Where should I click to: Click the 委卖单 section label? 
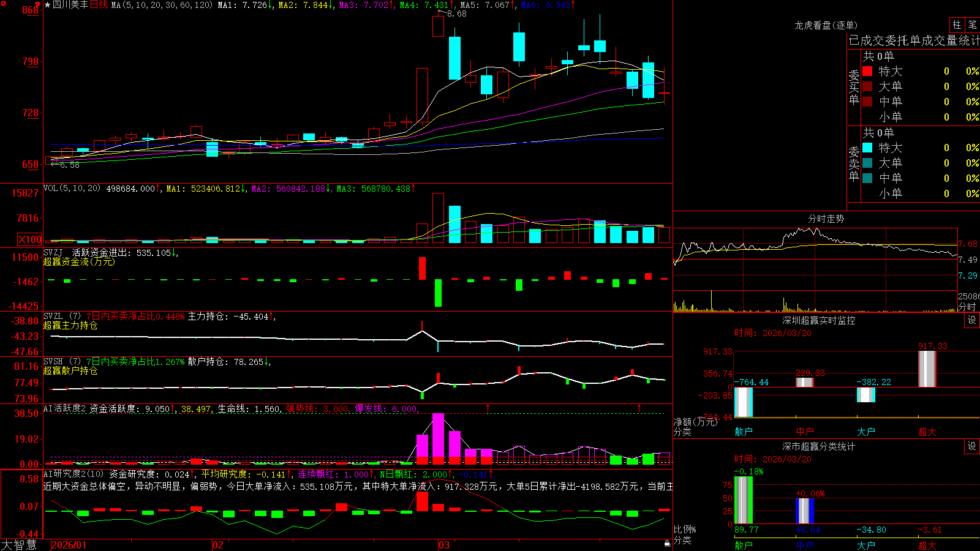tap(854, 163)
